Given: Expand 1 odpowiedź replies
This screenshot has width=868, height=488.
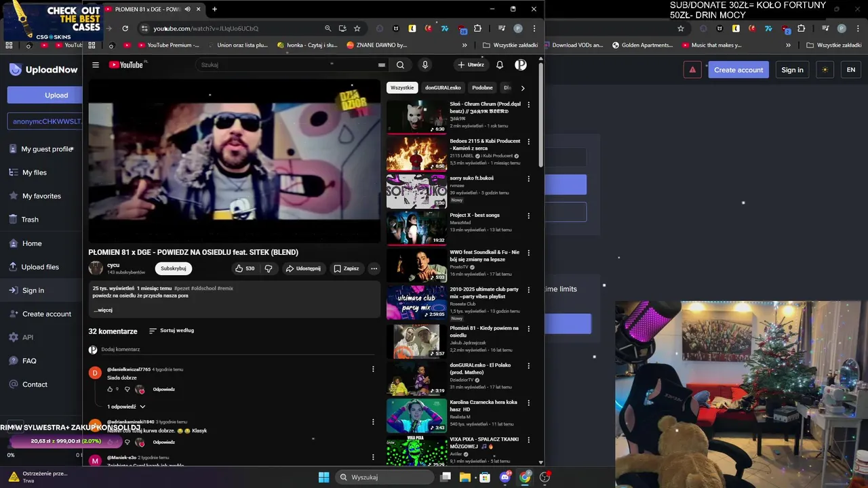Looking at the screenshot, I should point(126,407).
